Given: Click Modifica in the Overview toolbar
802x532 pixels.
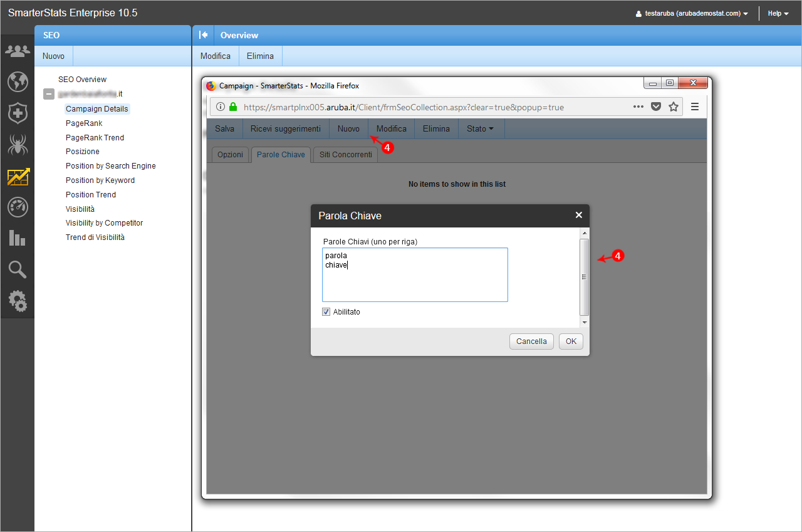Looking at the screenshot, I should tap(216, 56).
